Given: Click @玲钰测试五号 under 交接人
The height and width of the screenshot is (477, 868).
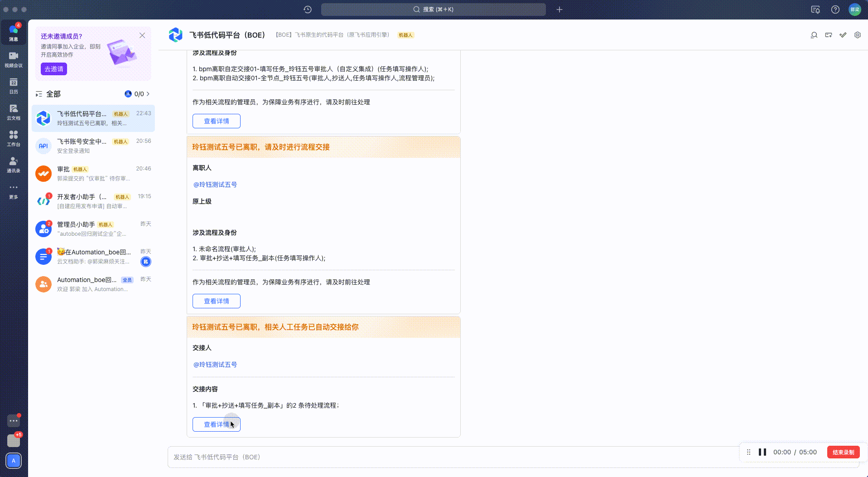Looking at the screenshot, I should [215, 365].
